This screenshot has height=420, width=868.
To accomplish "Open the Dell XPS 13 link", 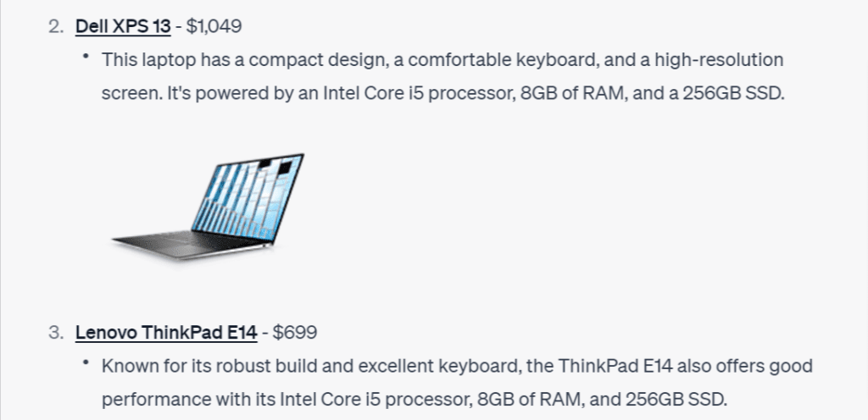I will coord(123,26).
